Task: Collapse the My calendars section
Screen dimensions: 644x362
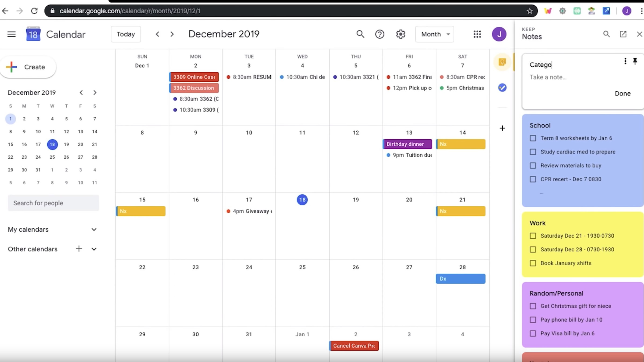Action: (x=94, y=229)
